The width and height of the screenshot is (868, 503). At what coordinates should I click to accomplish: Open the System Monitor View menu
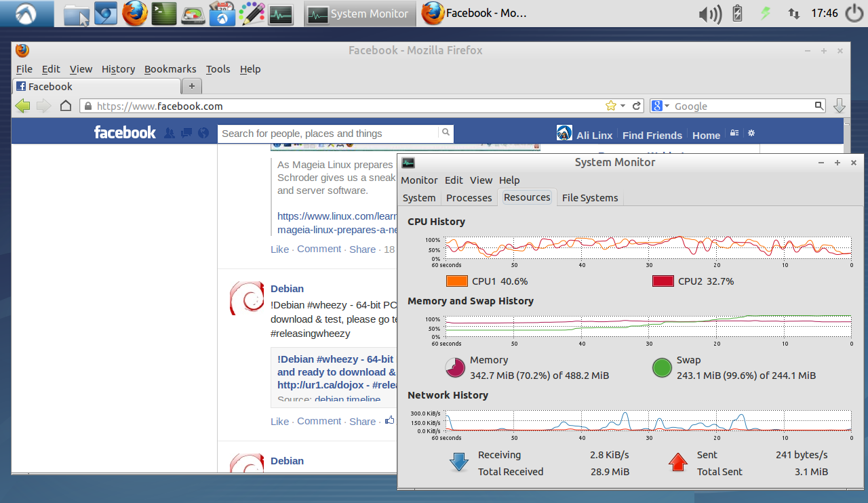[481, 180]
